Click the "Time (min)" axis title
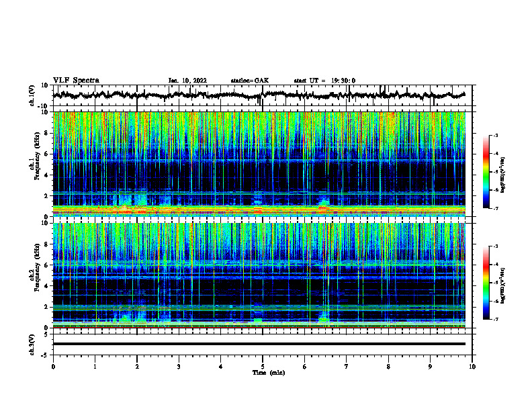 click(269, 372)
